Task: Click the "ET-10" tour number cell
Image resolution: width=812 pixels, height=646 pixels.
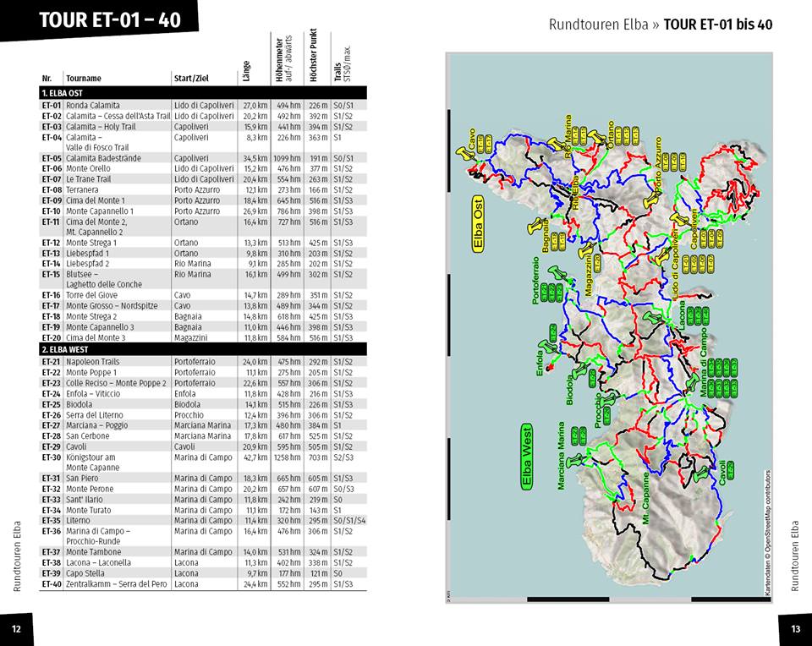Action: click(x=52, y=211)
